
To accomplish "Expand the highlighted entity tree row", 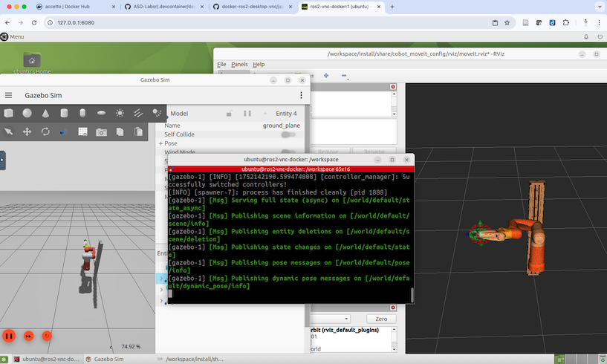I will click(x=163, y=278).
